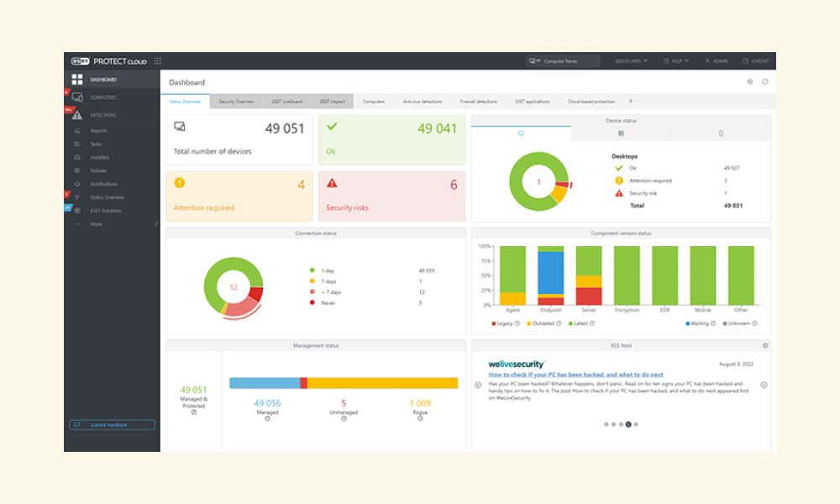The height and width of the screenshot is (504, 840).
Task: Click the Endpoint bar in component chart
Action: point(551,276)
